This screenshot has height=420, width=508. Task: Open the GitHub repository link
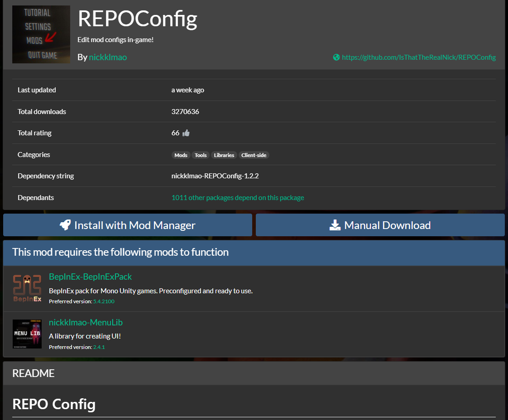[419, 57]
